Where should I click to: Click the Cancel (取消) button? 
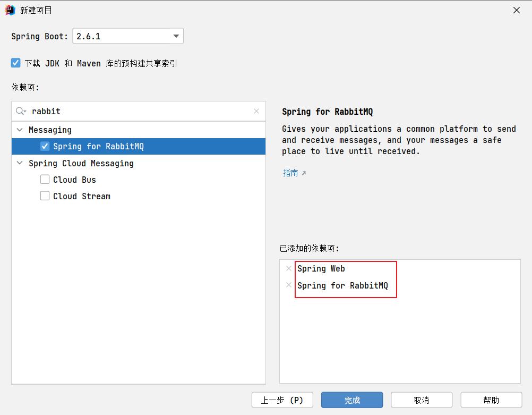coord(422,400)
